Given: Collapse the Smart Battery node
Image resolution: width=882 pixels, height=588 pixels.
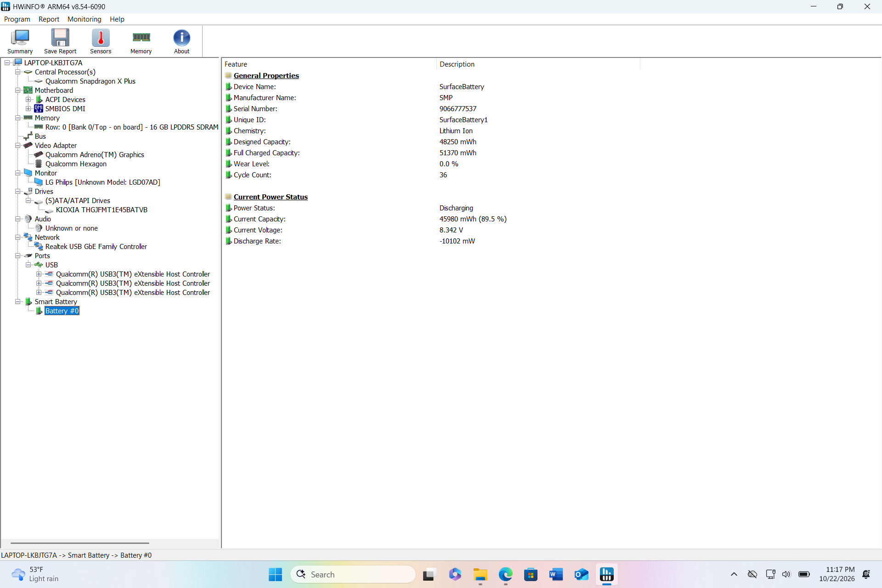Looking at the screenshot, I should pyautogui.click(x=18, y=302).
